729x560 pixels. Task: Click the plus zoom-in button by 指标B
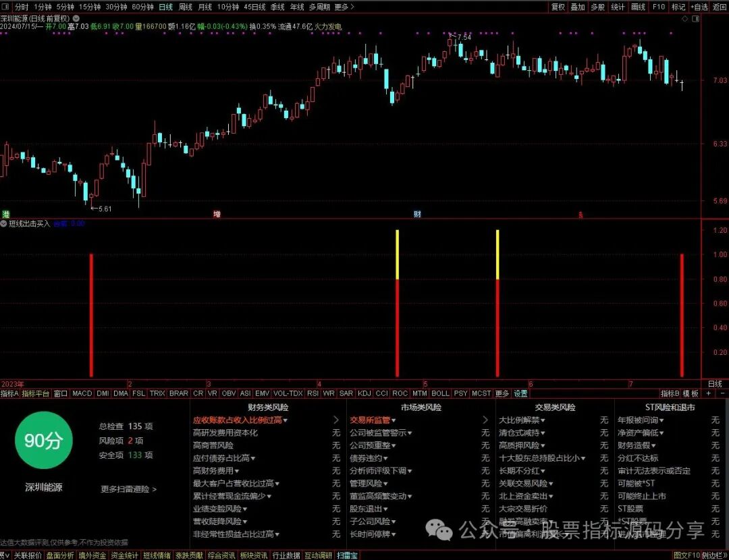click(x=708, y=393)
